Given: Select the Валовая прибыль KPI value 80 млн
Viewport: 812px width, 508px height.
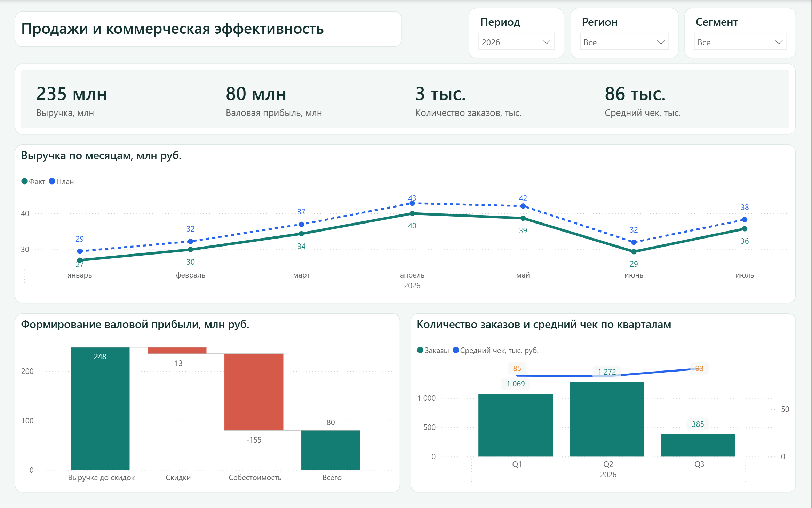Looking at the screenshot, I should click(256, 94).
